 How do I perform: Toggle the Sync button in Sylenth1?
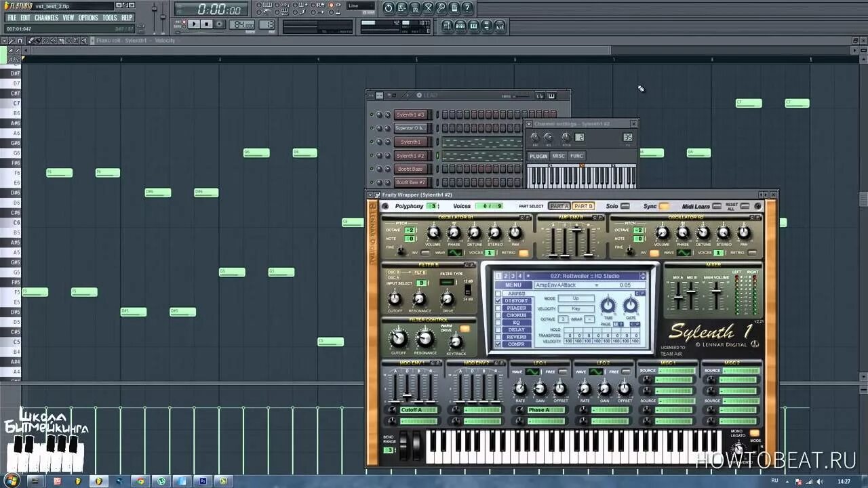pos(664,206)
